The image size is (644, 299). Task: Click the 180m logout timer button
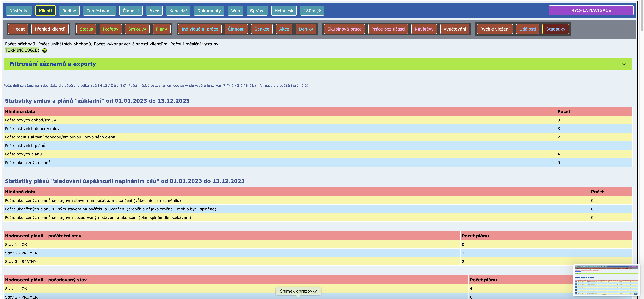coord(312,11)
